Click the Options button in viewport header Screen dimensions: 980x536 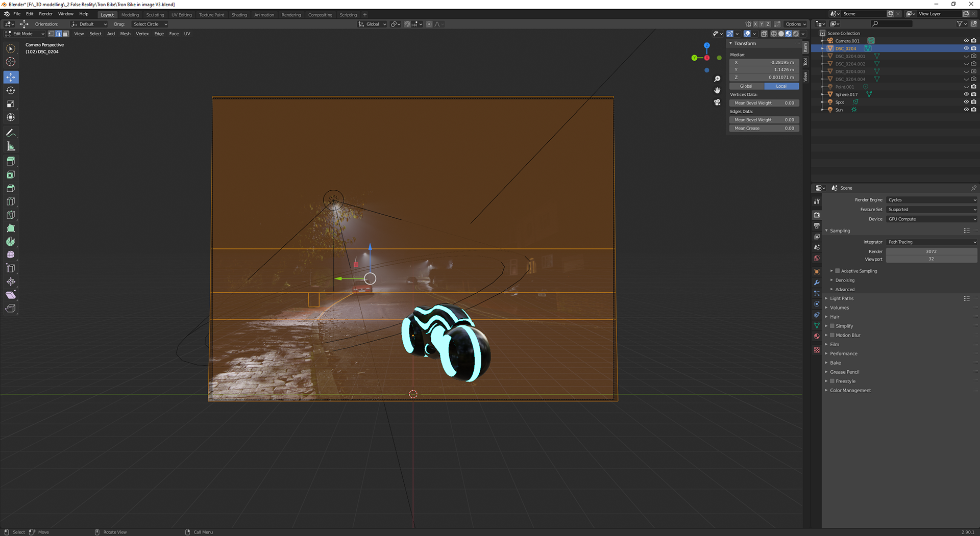796,24
